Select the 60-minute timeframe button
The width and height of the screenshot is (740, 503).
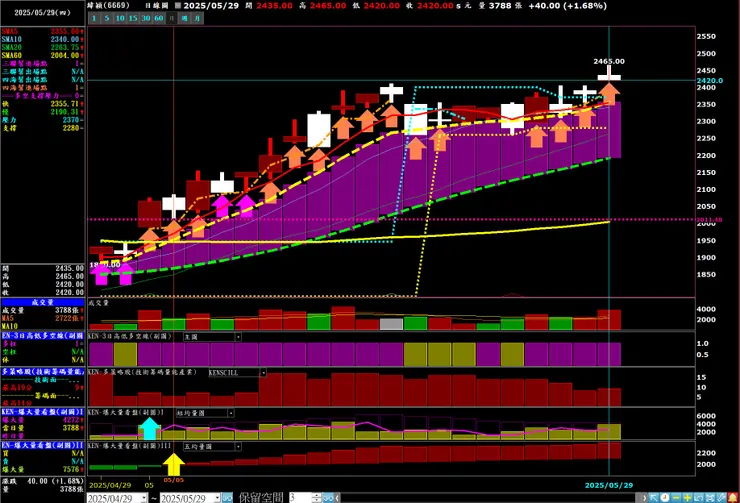pyautogui.click(x=159, y=18)
